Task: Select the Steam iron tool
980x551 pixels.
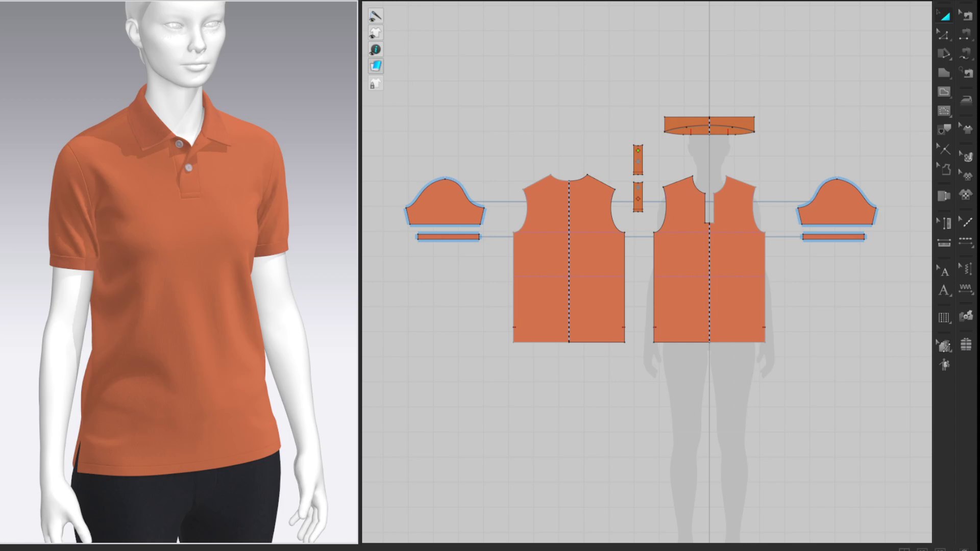Action: [965, 99]
